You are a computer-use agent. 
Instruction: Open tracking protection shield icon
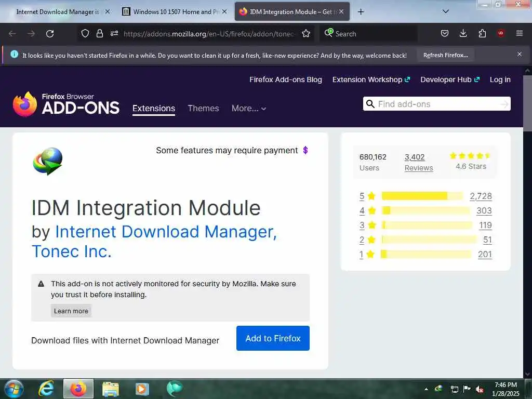coord(85,33)
